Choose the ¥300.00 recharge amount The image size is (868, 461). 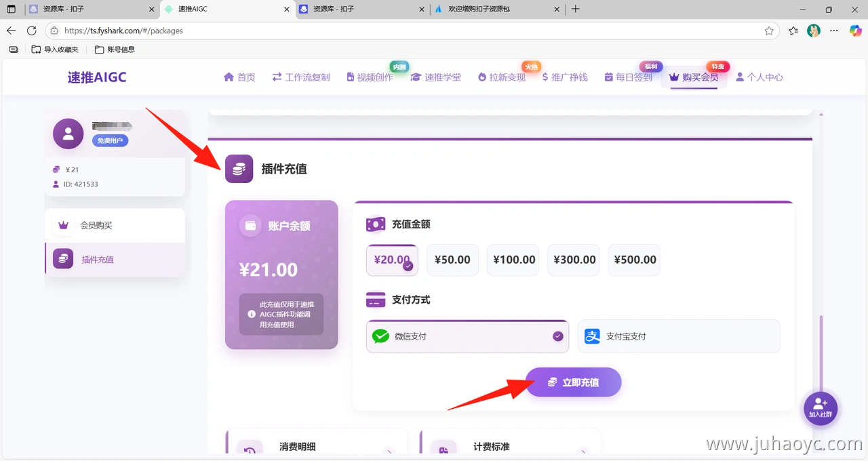point(574,260)
